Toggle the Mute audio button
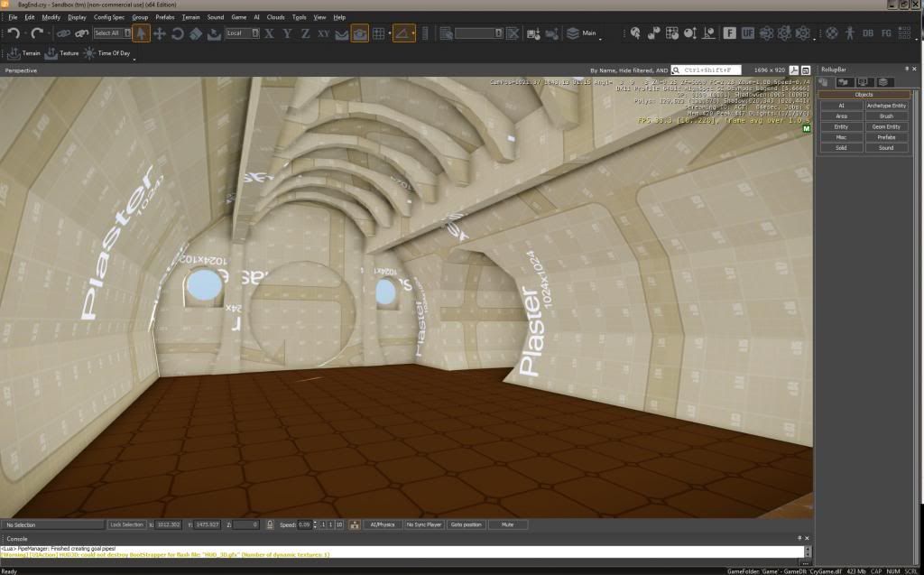The image size is (924, 575). pos(507,524)
